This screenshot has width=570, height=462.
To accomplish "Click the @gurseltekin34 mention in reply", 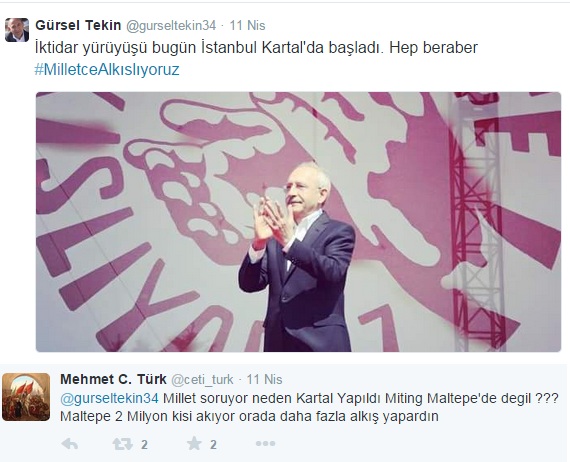I will click(x=109, y=398).
